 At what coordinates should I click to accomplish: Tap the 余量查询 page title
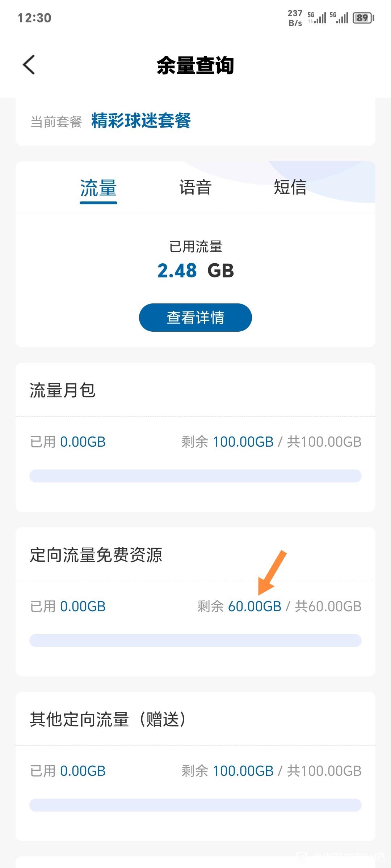[x=195, y=65]
